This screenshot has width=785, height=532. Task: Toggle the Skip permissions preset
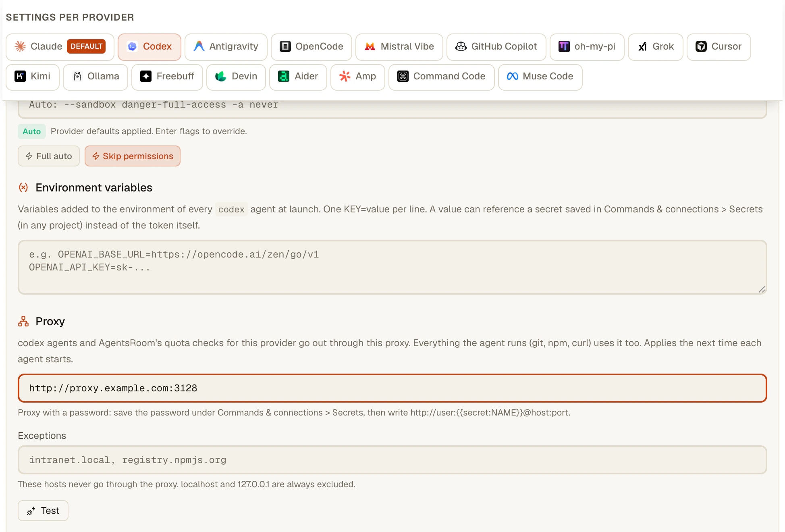133,156
